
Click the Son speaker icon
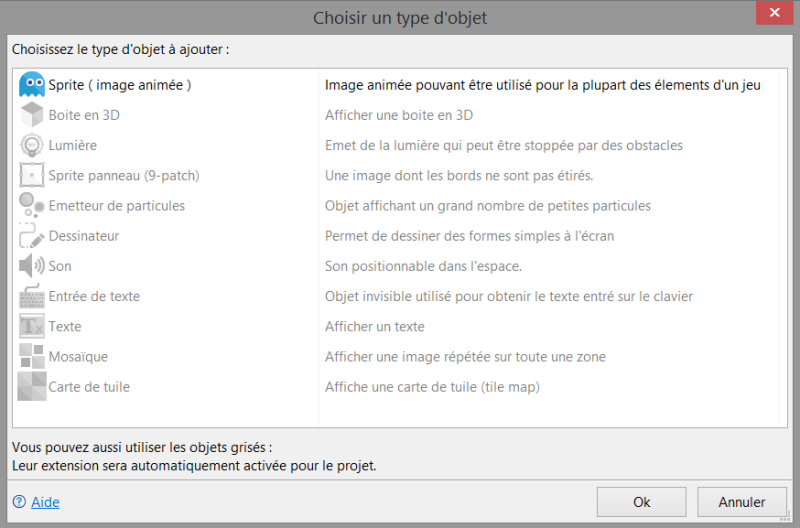pyautogui.click(x=32, y=266)
